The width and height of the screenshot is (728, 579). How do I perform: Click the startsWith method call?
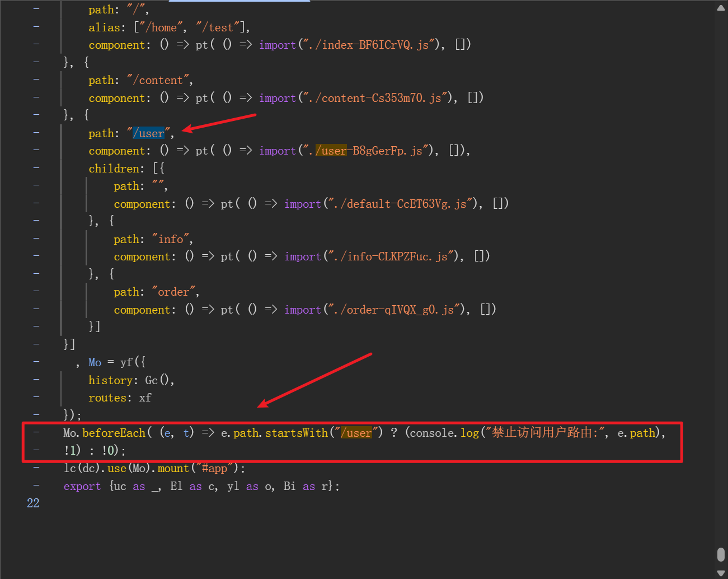tap(296, 433)
